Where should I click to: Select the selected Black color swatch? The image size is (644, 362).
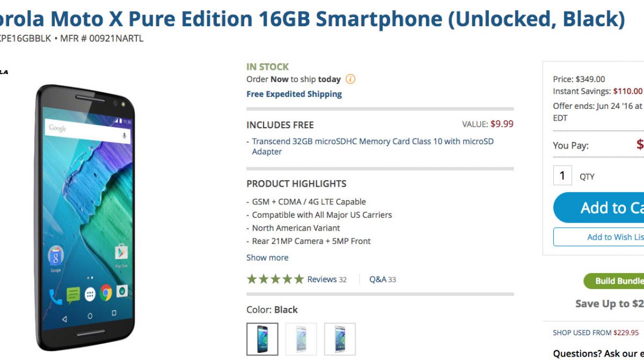[x=262, y=339]
